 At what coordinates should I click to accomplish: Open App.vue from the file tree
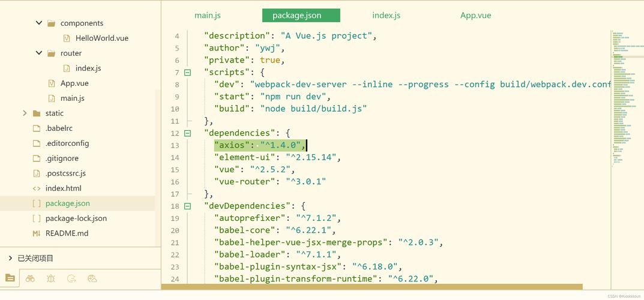click(x=74, y=83)
